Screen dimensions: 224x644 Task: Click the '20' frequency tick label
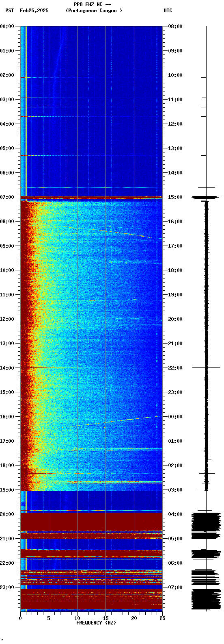point(134,618)
